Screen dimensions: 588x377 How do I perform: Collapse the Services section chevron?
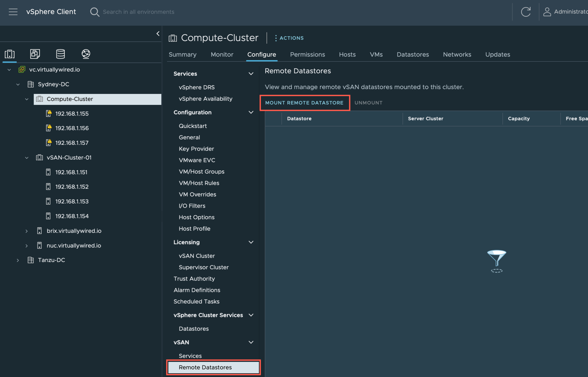[x=251, y=74]
